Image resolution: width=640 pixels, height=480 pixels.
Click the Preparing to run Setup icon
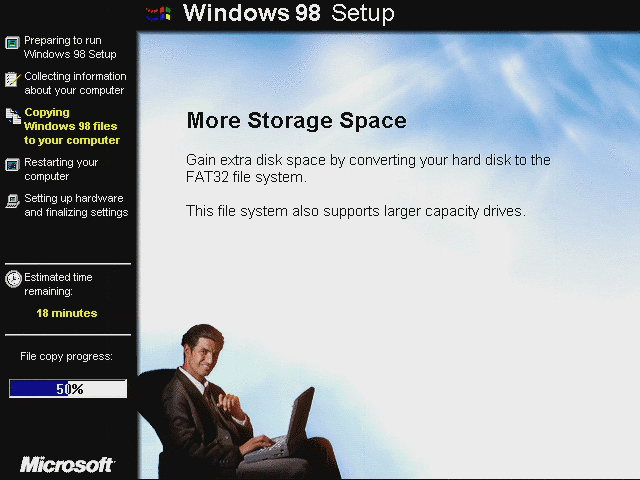pyautogui.click(x=12, y=42)
